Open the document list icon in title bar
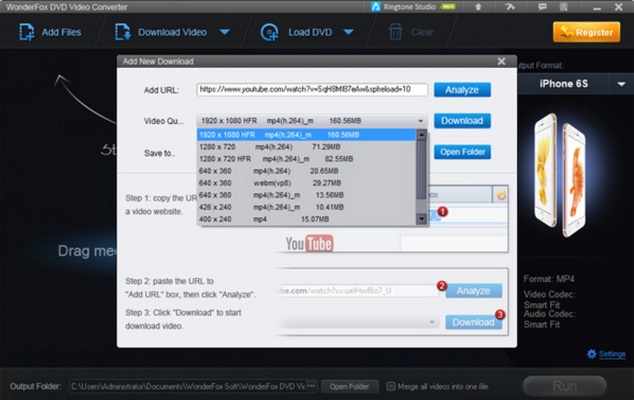The width and height of the screenshot is (634, 400). (x=564, y=7)
